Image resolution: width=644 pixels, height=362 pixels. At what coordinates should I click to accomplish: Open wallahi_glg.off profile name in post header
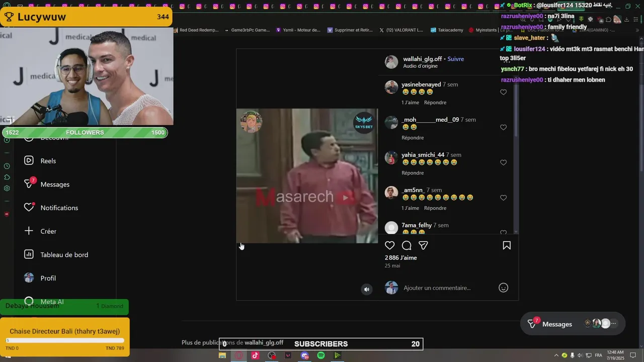click(422, 59)
